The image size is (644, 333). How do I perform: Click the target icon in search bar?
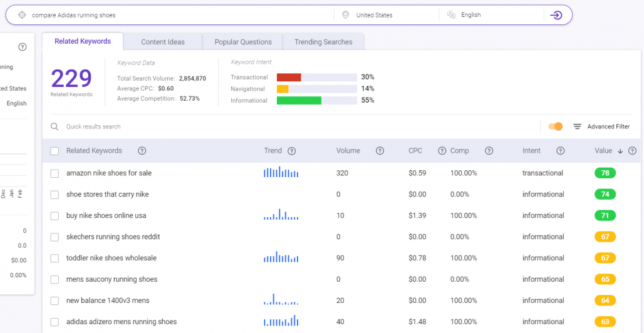tap(22, 15)
